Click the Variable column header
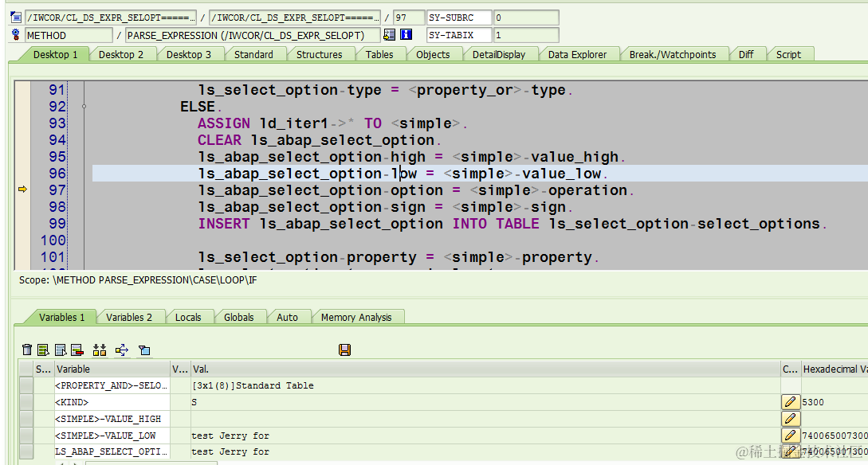Image resolution: width=868 pixels, height=465 pixels. point(112,369)
